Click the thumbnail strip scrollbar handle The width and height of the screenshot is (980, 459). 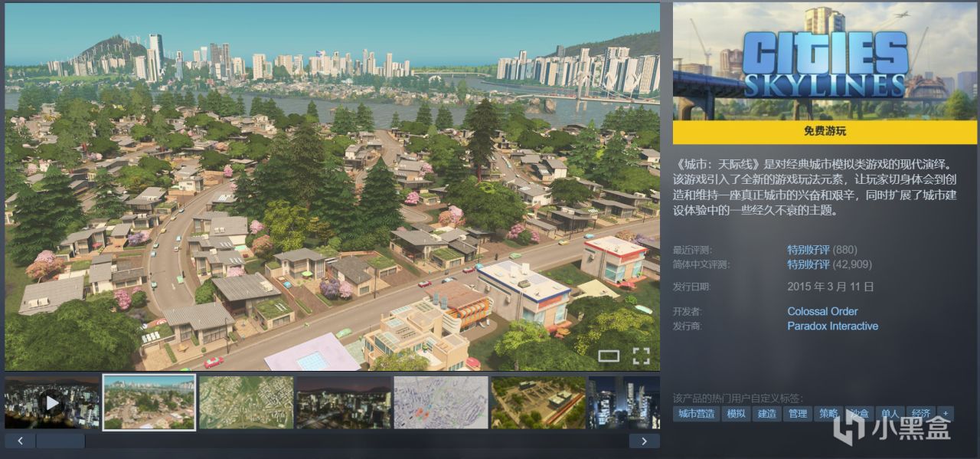[60, 441]
